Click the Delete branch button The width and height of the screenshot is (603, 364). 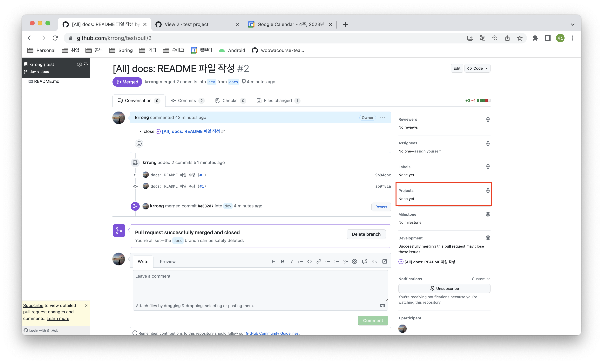(x=366, y=234)
